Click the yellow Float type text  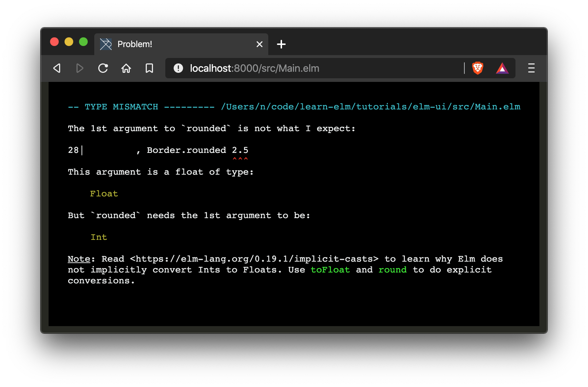104,194
